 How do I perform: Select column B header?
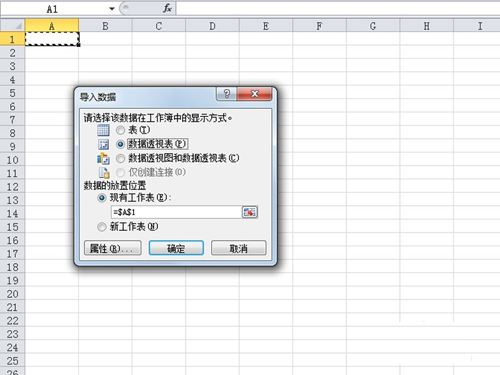click(105, 26)
